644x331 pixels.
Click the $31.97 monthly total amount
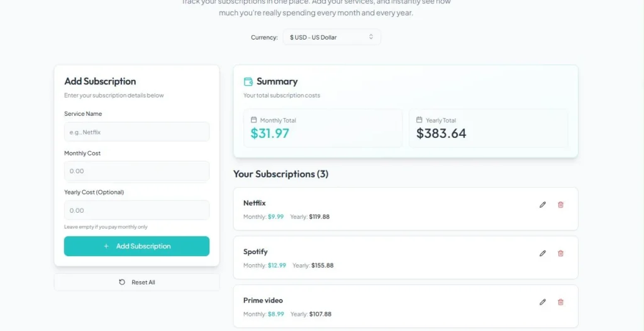pos(270,133)
